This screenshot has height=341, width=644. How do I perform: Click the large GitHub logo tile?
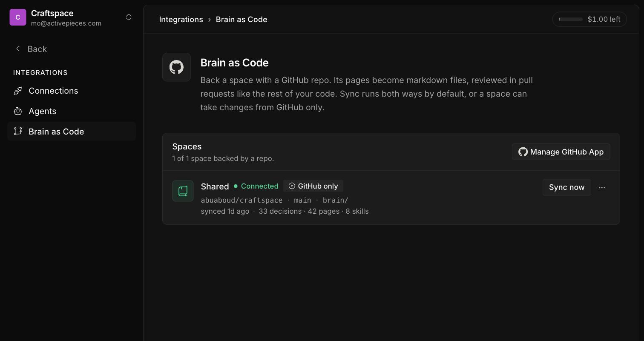point(176,67)
